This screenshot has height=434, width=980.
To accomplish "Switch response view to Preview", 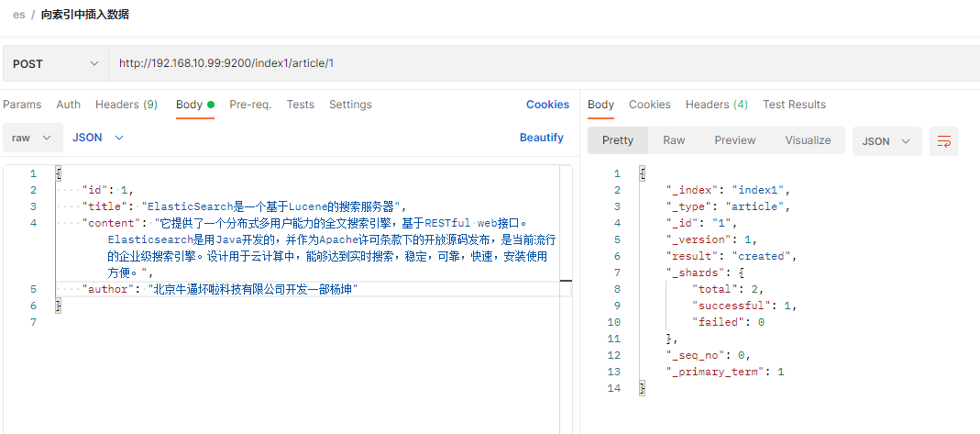I will 735,140.
